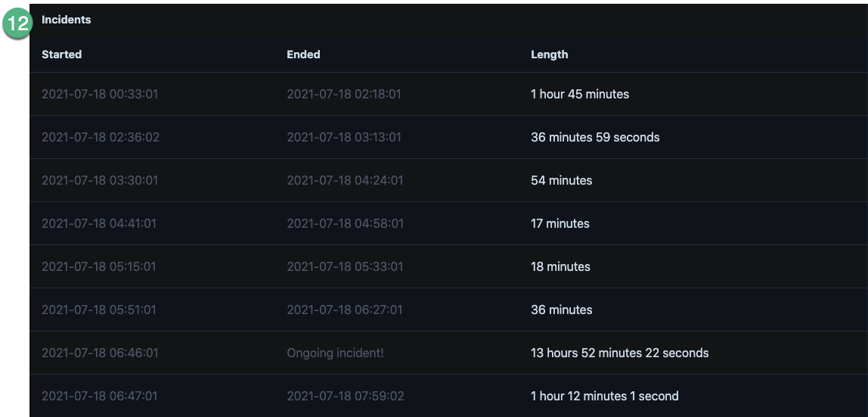Click the 36 minutes 59 seconds length
This screenshot has width=868, height=417.
pos(595,137)
